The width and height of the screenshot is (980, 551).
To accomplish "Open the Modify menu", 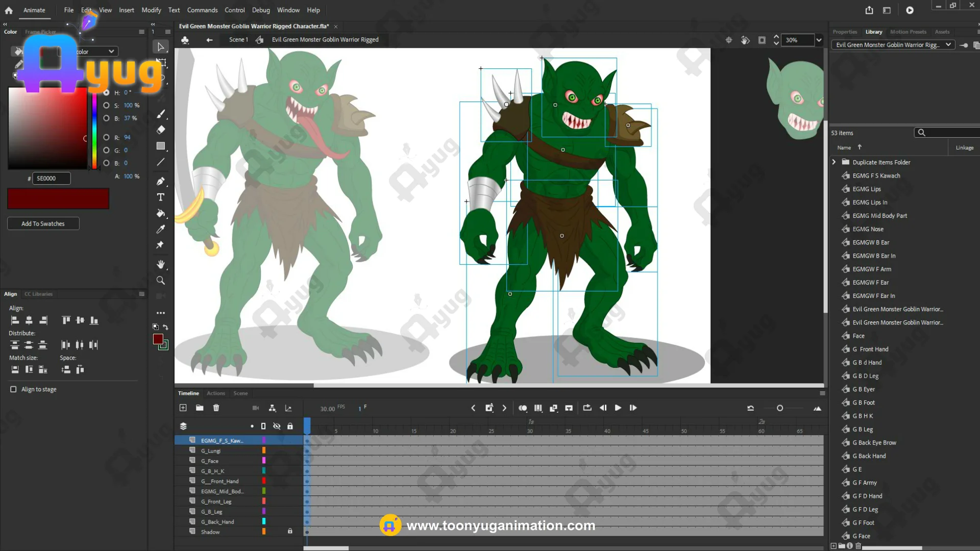I will click(151, 10).
